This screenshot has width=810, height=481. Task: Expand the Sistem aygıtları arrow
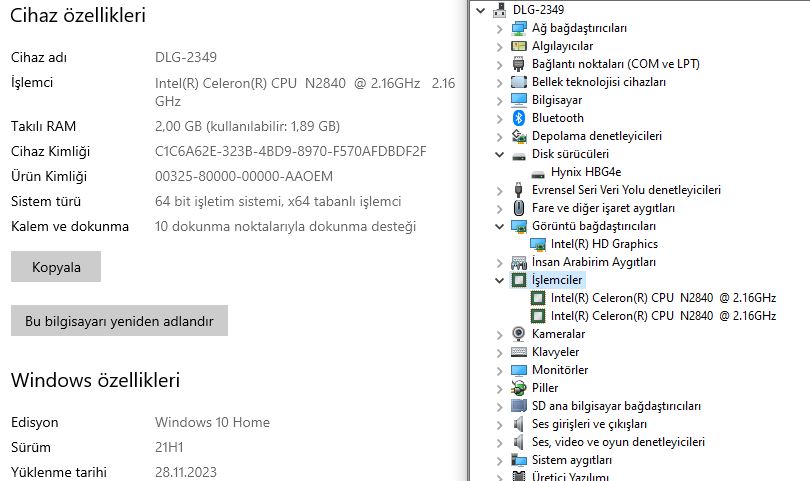500,461
